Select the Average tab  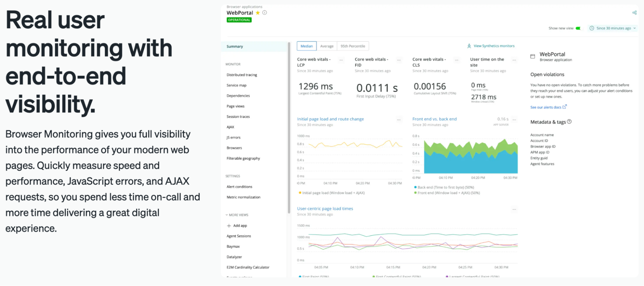point(327,46)
